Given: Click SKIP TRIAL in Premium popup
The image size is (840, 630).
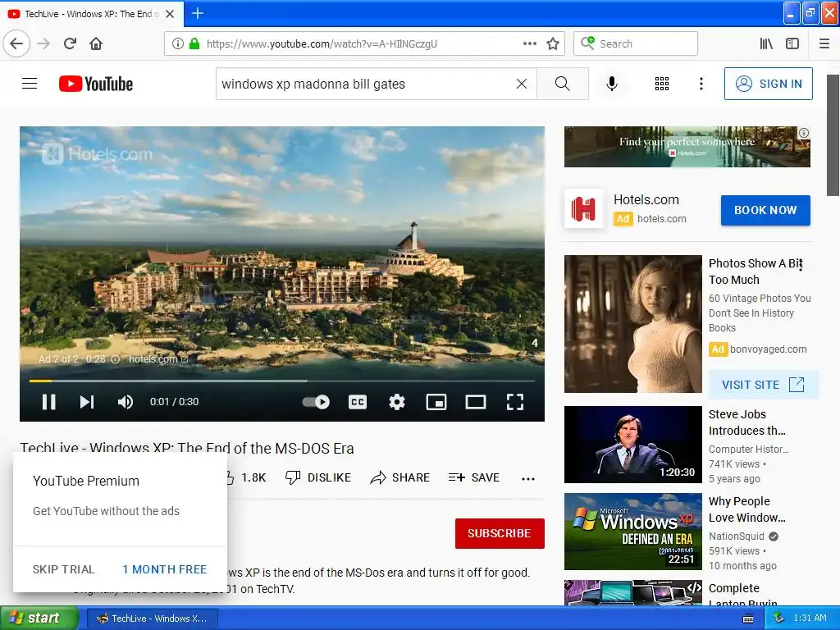Looking at the screenshot, I should (x=63, y=569).
